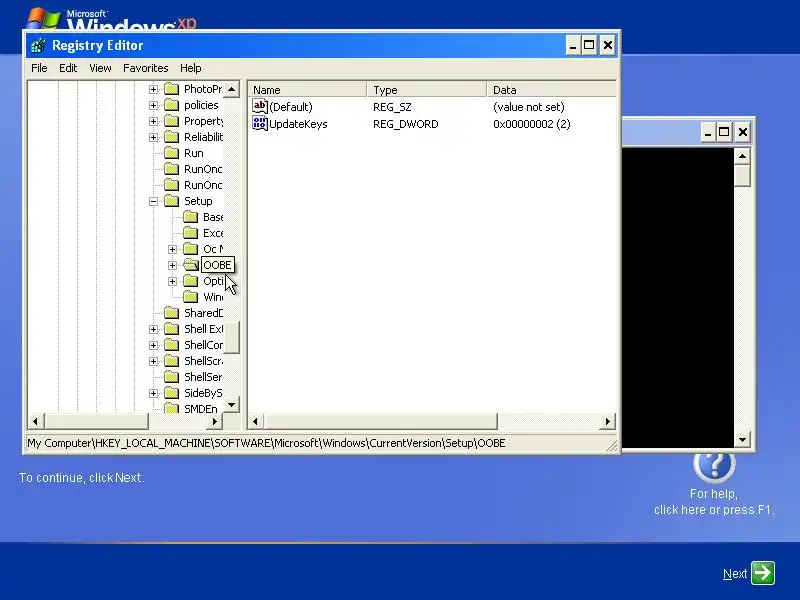
Task: Open the Edit menu
Action: point(68,68)
